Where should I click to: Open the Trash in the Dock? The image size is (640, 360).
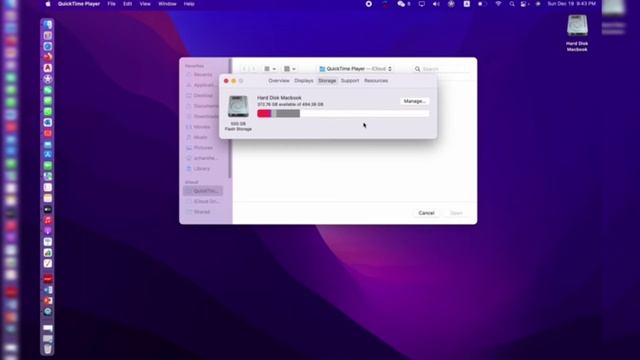click(48, 349)
